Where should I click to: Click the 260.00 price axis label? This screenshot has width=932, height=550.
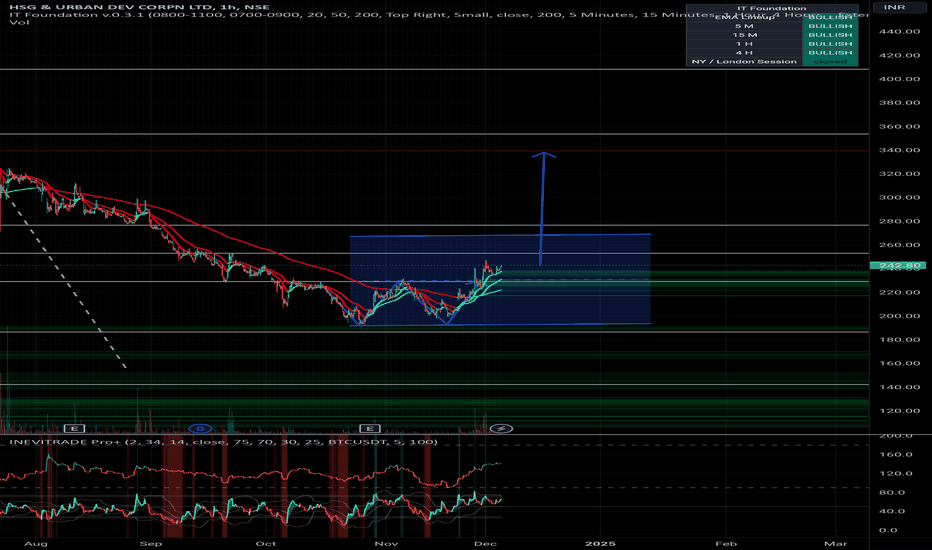coord(899,245)
